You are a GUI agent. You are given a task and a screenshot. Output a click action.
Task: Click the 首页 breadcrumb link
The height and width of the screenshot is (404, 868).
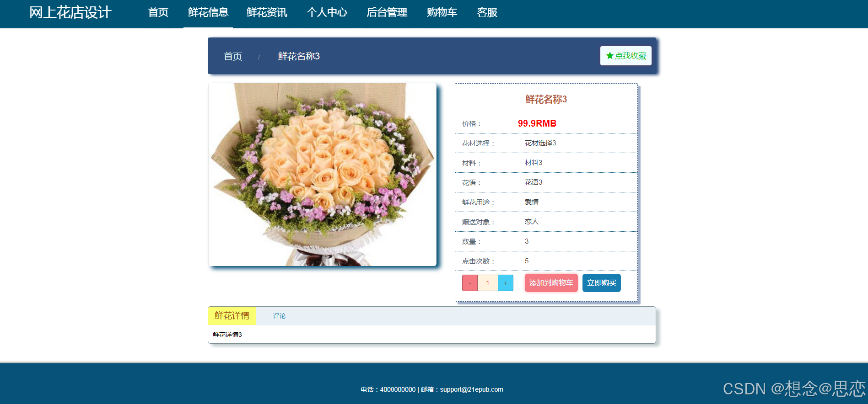click(233, 56)
